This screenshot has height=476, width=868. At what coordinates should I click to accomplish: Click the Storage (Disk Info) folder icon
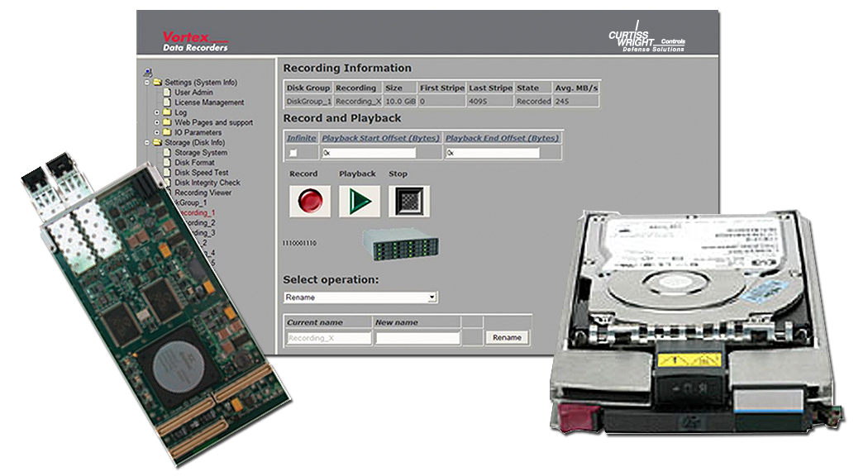(x=157, y=142)
